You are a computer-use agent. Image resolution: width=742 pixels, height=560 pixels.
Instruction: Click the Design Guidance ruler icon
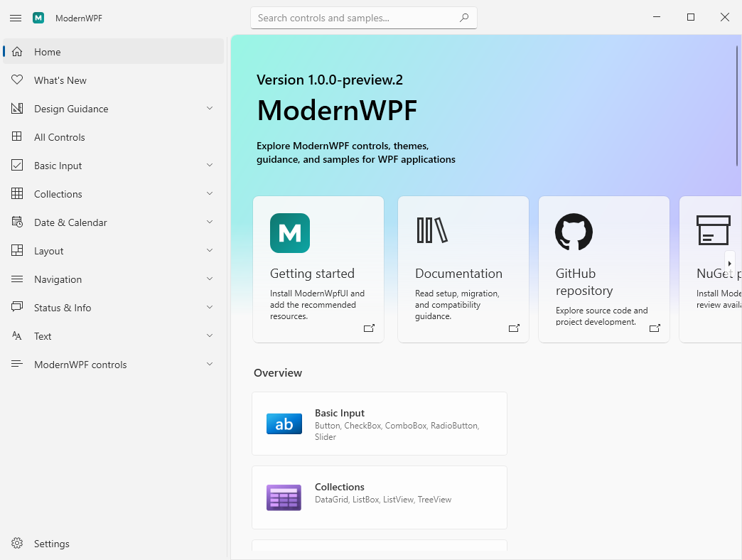17,108
